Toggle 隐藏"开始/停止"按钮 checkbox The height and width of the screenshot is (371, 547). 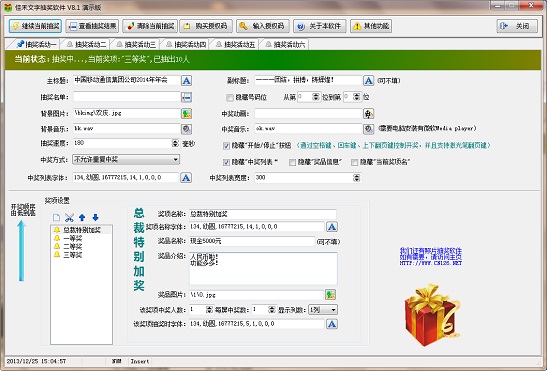(226, 146)
